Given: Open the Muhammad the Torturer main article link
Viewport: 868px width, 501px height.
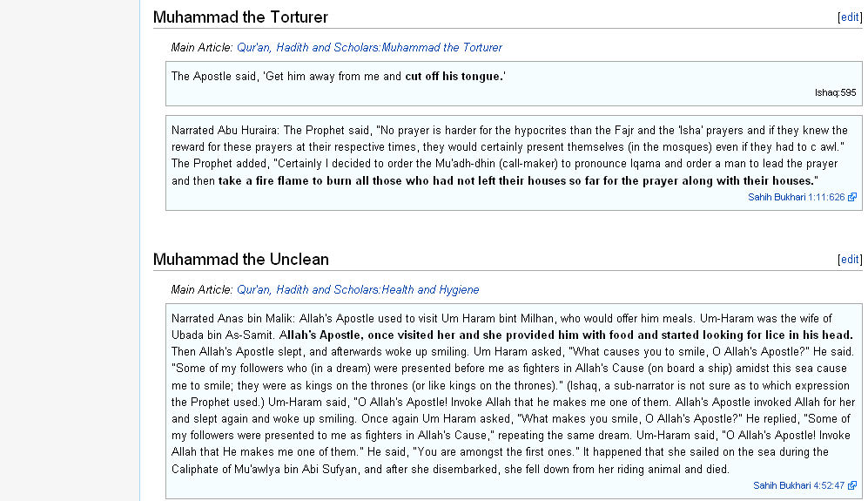Looking at the screenshot, I should point(369,48).
